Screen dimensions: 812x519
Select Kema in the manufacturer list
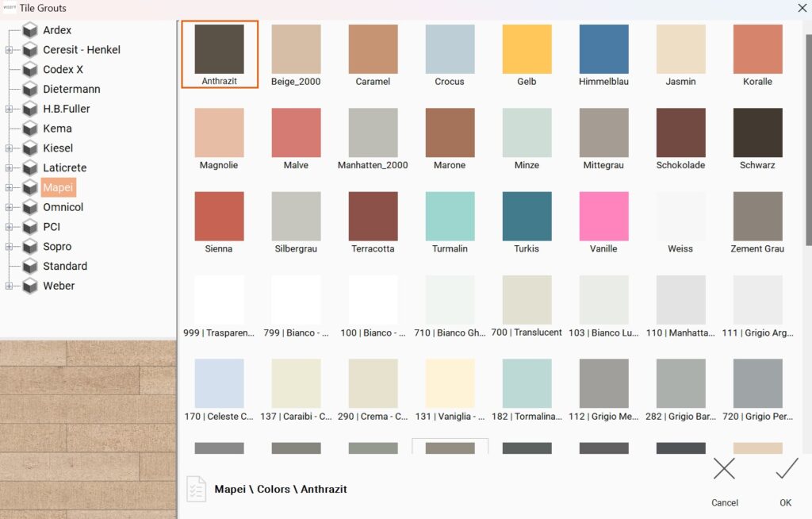pyautogui.click(x=57, y=129)
